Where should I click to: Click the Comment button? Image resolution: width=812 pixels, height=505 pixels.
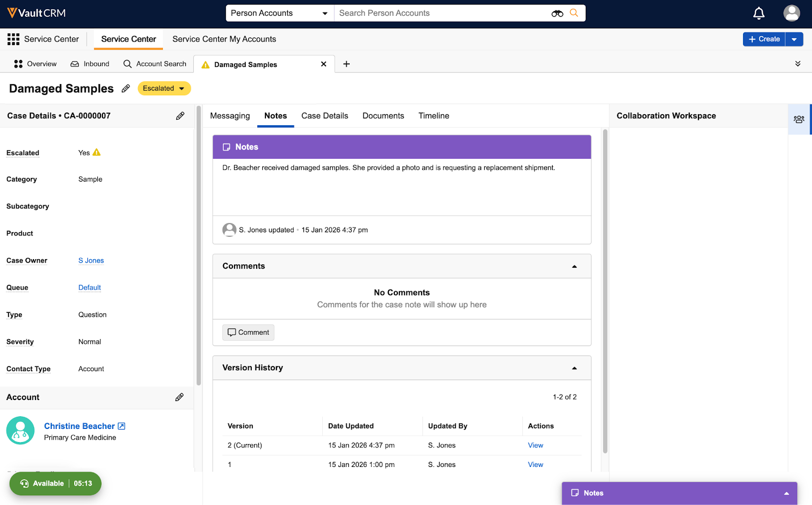(248, 333)
